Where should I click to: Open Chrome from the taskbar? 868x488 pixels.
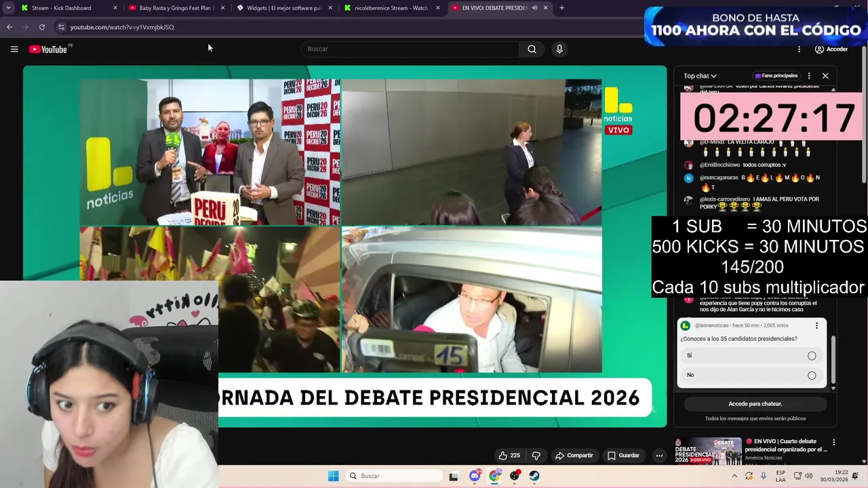(x=494, y=476)
